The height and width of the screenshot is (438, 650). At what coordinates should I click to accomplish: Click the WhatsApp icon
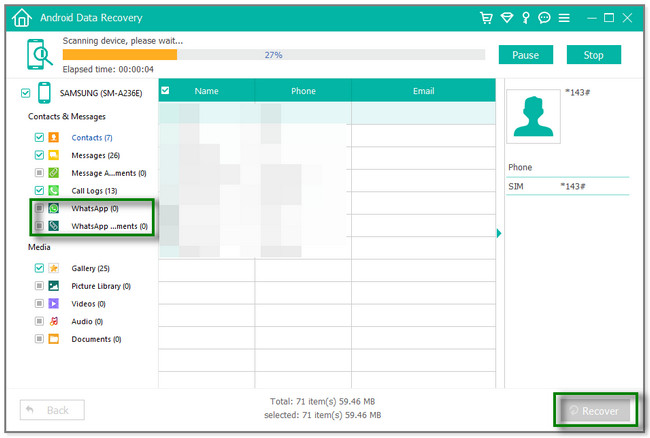(x=53, y=208)
